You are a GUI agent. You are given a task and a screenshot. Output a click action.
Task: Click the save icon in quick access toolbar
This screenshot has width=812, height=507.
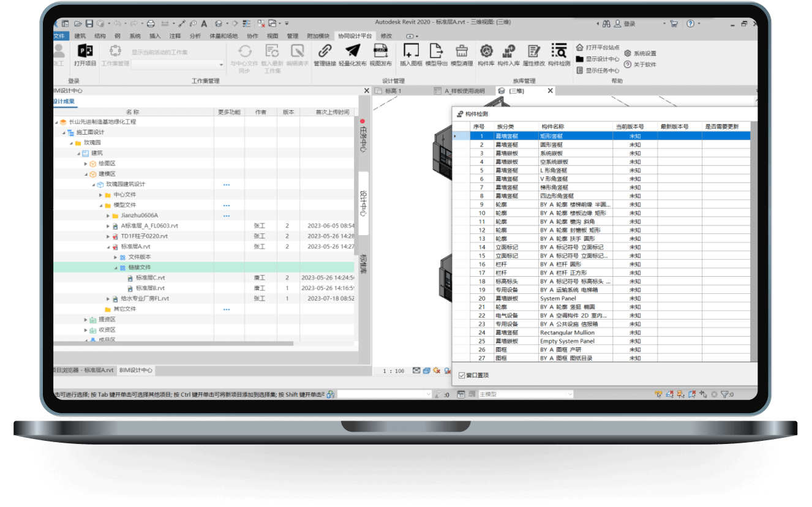point(89,24)
